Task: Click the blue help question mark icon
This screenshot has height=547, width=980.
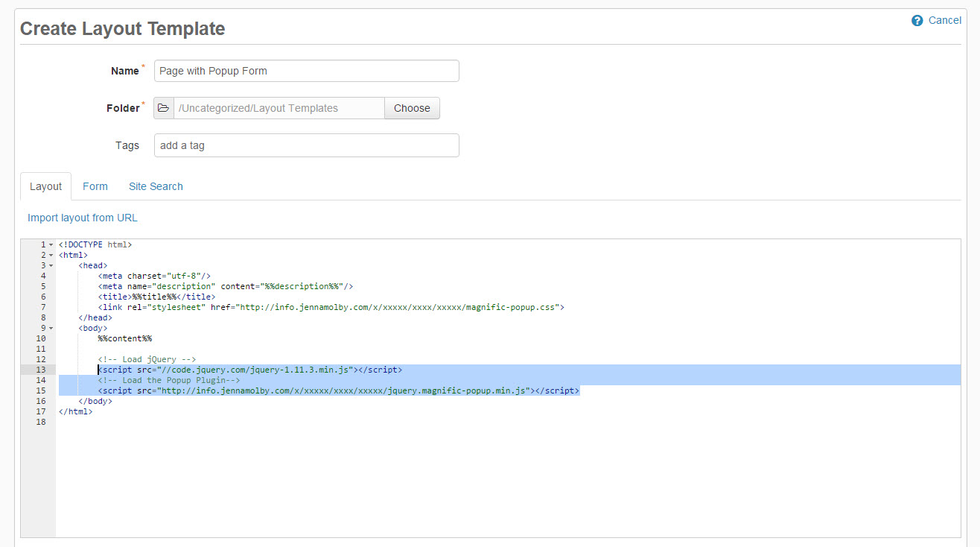Action: coord(917,21)
